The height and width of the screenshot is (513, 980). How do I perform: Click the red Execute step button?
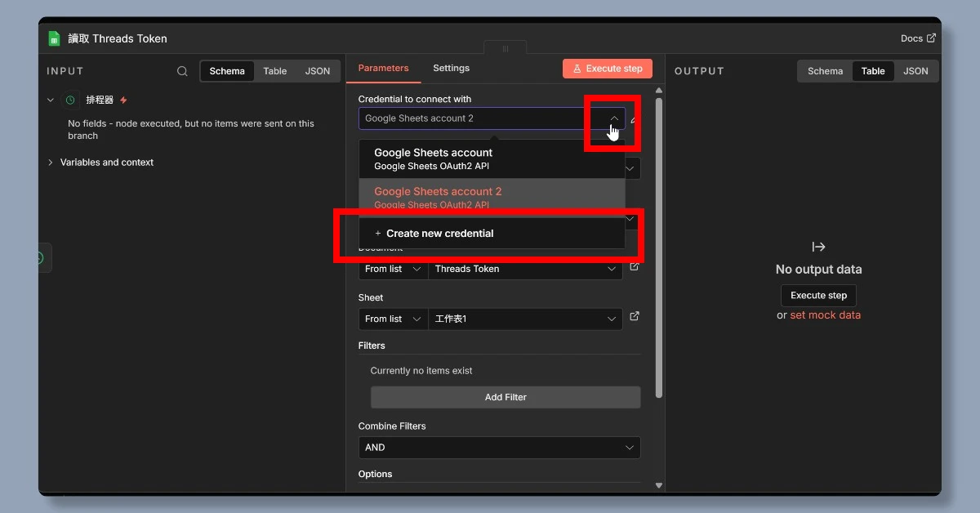[608, 69]
